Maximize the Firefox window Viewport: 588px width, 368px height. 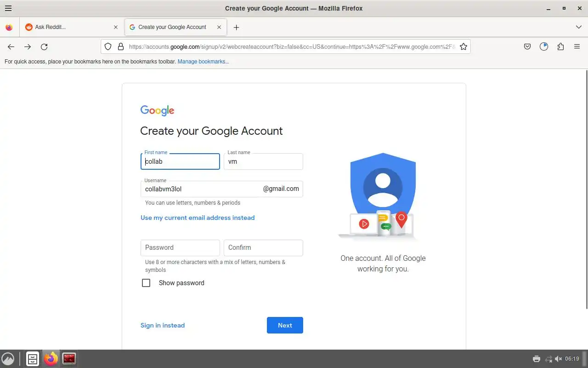564,8
